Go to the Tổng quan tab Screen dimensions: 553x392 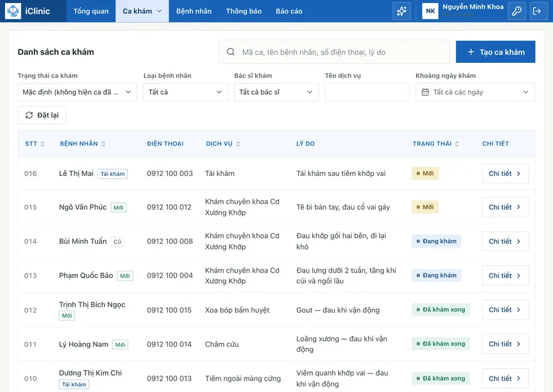point(91,11)
